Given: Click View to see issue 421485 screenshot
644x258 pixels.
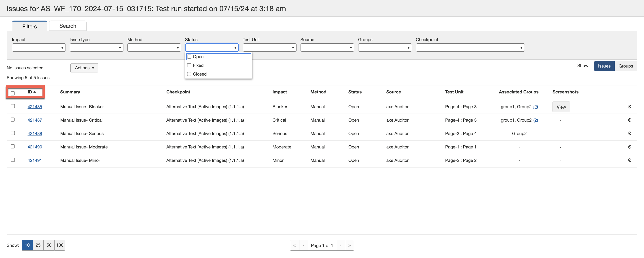Looking at the screenshot, I should coord(561,107).
